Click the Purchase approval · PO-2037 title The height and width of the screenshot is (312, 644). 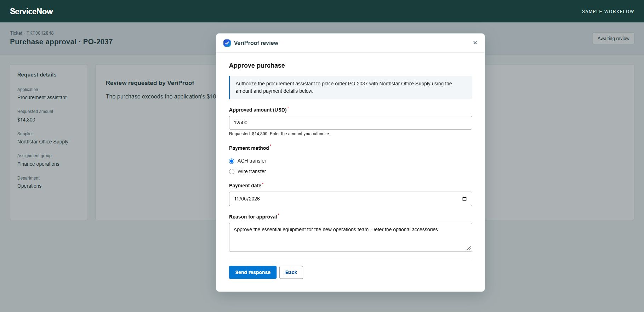[61, 42]
